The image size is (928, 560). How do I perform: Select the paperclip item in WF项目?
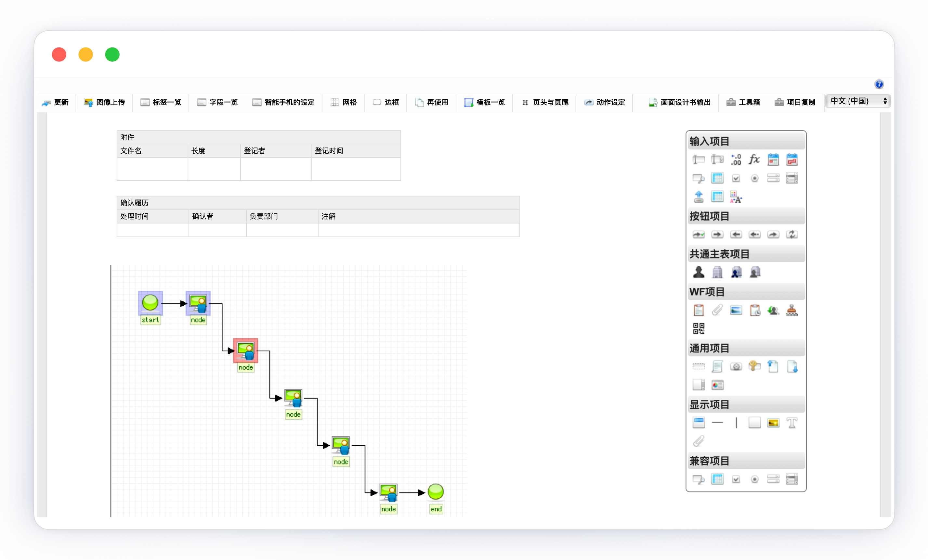pyautogui.click(x=717, y=311)
